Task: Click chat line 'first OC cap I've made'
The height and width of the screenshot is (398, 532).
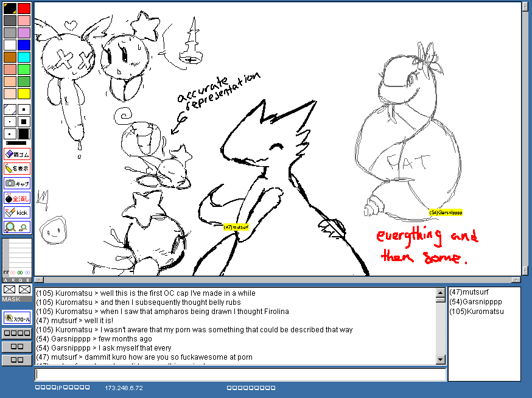Action: pyautogui.click(x=145, y=293)
